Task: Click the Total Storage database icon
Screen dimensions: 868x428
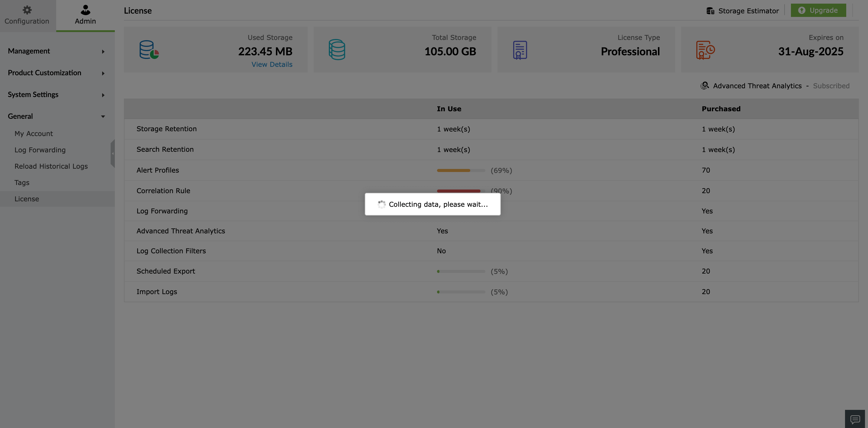Action: 337,50
